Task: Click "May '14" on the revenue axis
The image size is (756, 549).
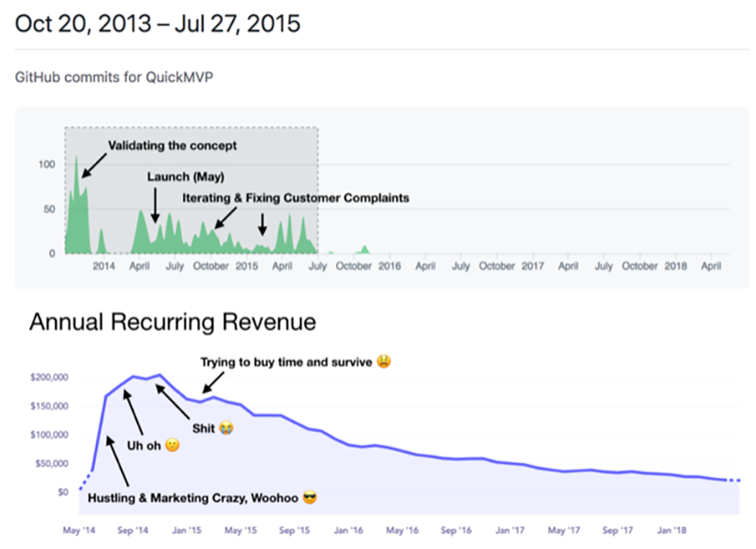Action: pos(80,530)
